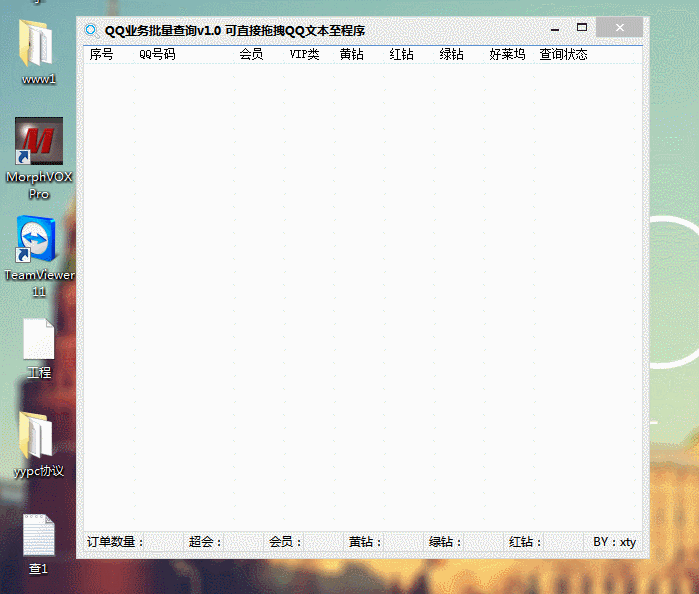Close the QQ业务批量查询 window
The height and width of the screenshot is (594, 699).
pos(620,28)
